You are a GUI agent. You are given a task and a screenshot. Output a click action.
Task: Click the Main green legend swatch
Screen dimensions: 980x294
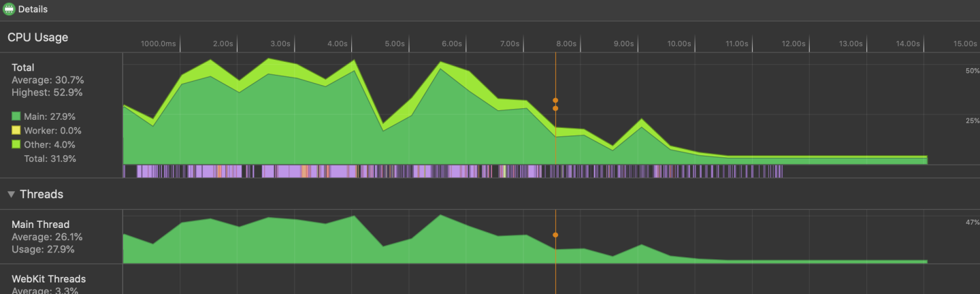pyautogui.click(x=16, y=116)
